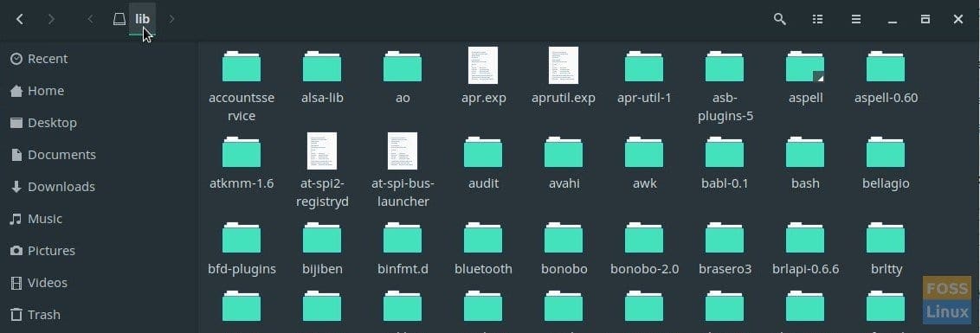Select the aprutil.exp file

(x=563, y=75)
